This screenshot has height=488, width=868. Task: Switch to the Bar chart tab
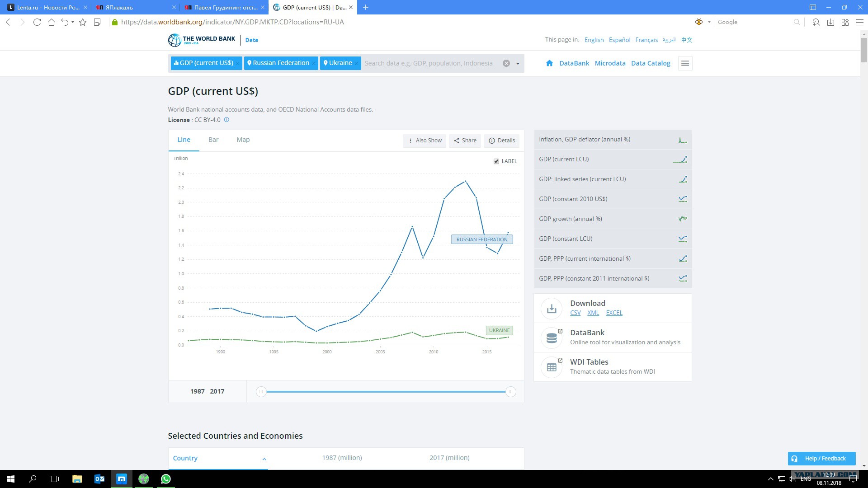(213, 140)
